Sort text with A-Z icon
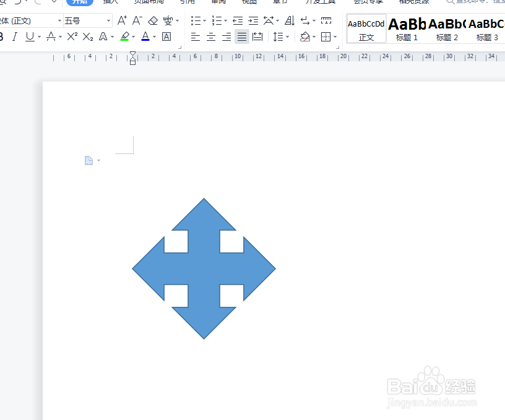The image size is (505, 420). coord(290,21)
